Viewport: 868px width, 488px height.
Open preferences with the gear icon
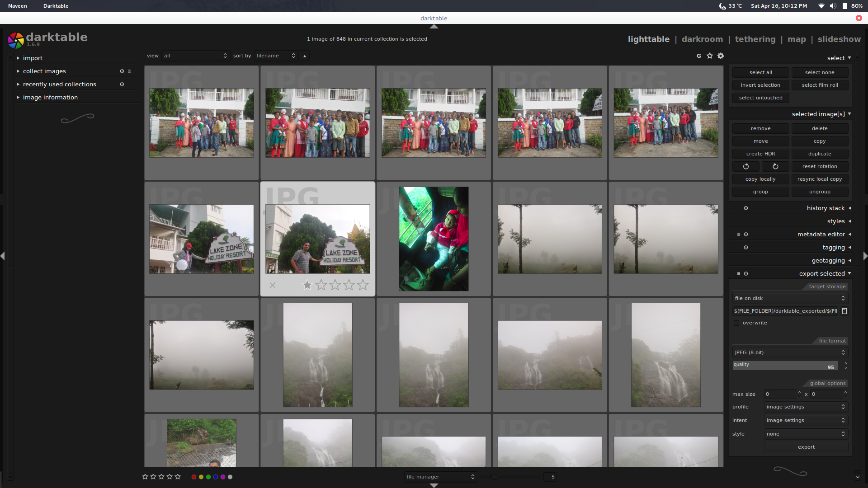click(x=721, y=56)
